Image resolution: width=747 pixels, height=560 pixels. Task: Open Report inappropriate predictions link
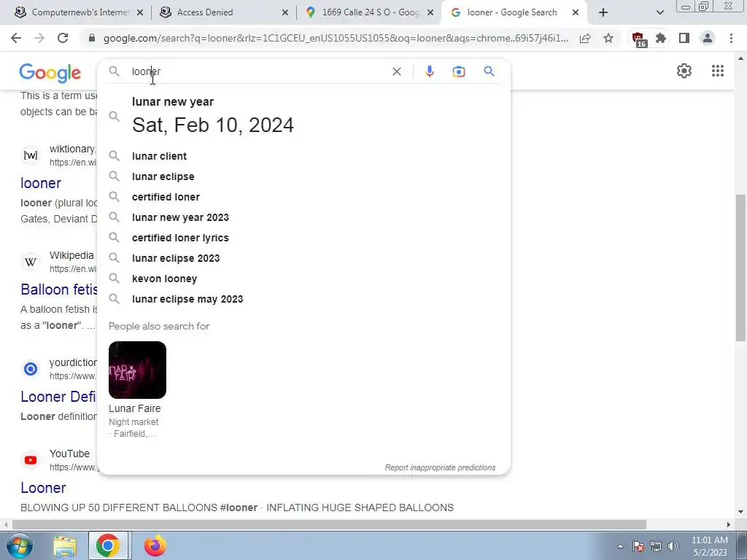coord(440,467)
